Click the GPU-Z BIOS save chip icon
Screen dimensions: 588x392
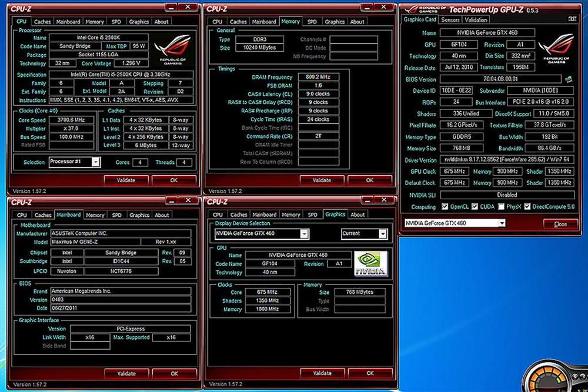click(x=569, y=79)
